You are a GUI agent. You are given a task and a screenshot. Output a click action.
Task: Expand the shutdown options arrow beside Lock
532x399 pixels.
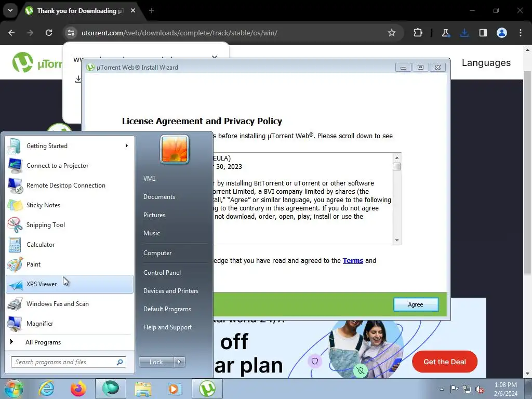coord(179,362)
